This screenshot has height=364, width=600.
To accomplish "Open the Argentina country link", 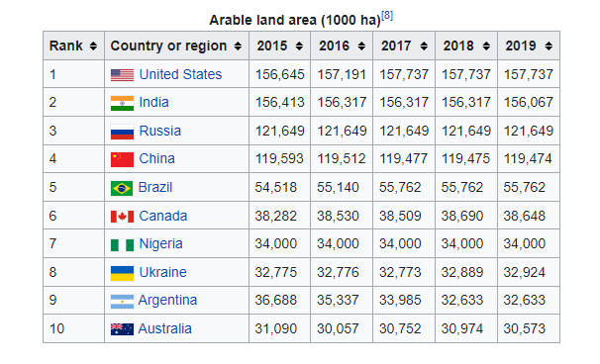I will coord(167,301).
